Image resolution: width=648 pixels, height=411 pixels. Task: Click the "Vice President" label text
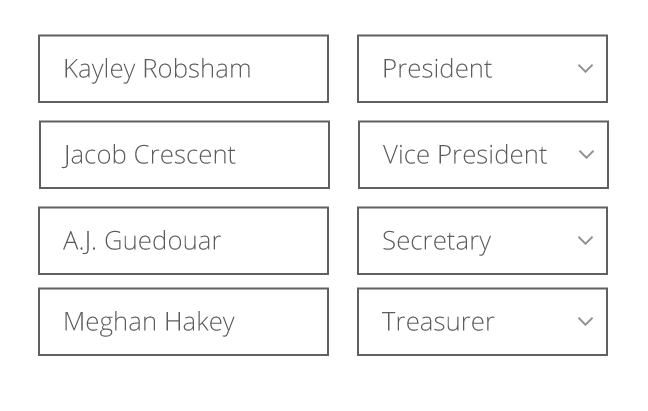pos(465,155)
